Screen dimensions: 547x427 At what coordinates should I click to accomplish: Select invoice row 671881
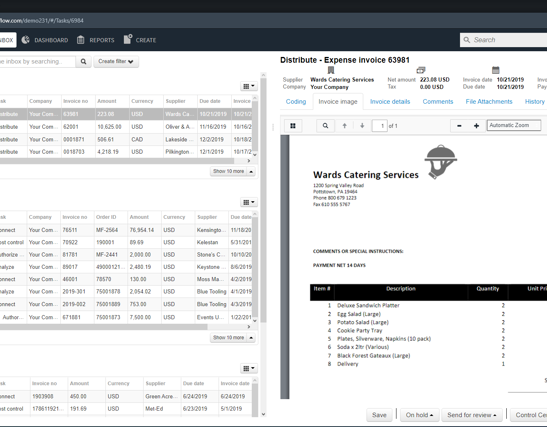pyautogui.click(x=126, y=317)
